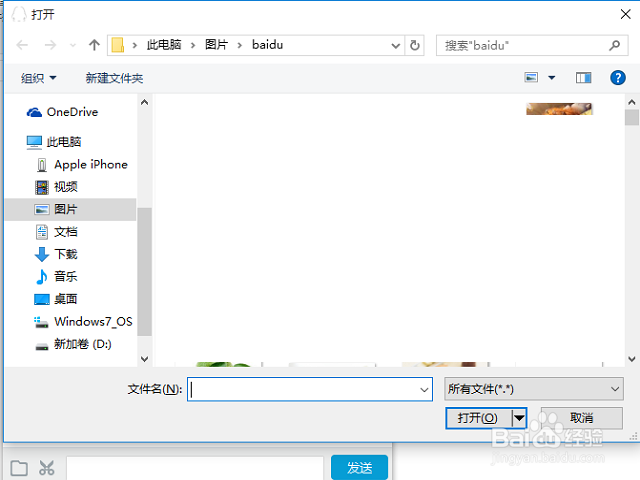The height and width of the screenshot is (480, 640).
Task: Expand the 文件名 combo box dropdown
Action: point(424,390)
